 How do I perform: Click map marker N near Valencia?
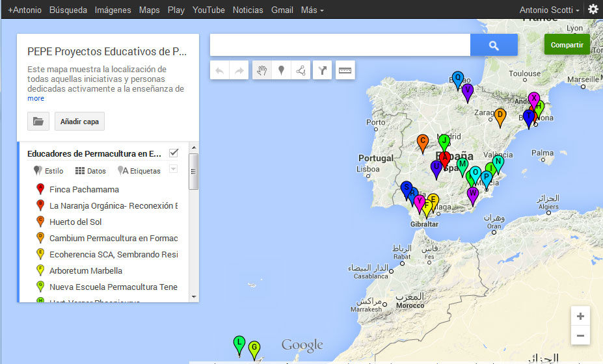498,164
